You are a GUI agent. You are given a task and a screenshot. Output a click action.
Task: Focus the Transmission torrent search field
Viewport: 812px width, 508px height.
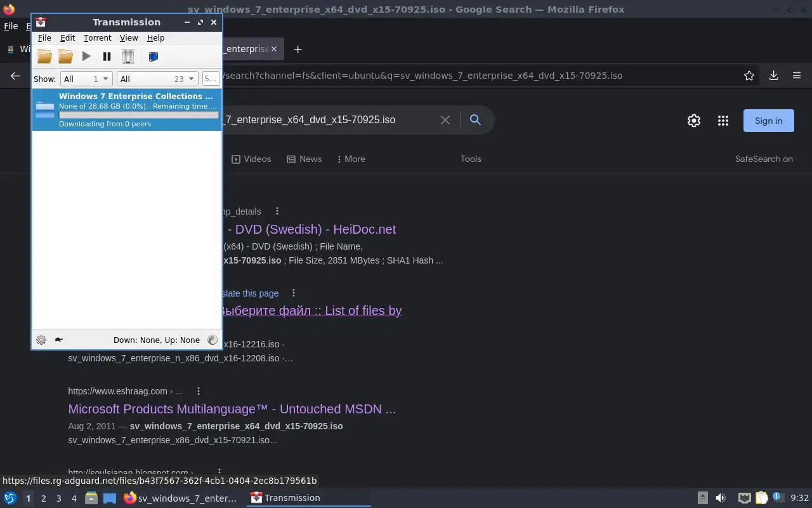click(211, 79)
